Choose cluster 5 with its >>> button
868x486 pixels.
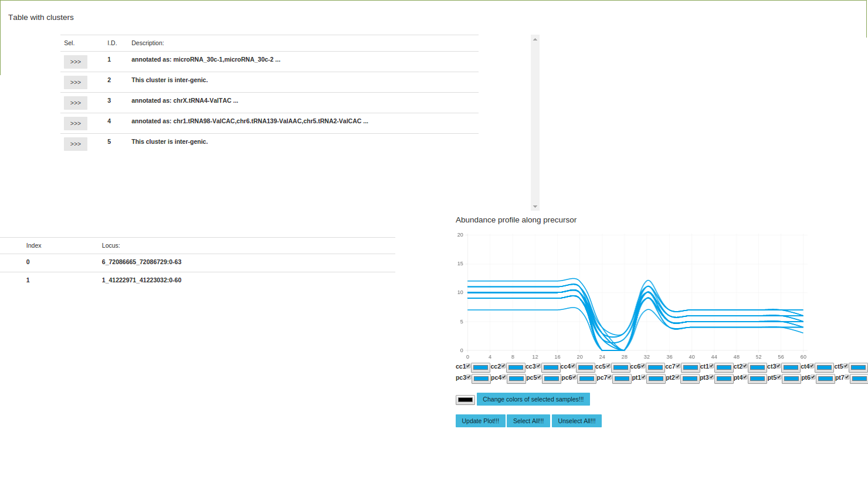point(76,144)
